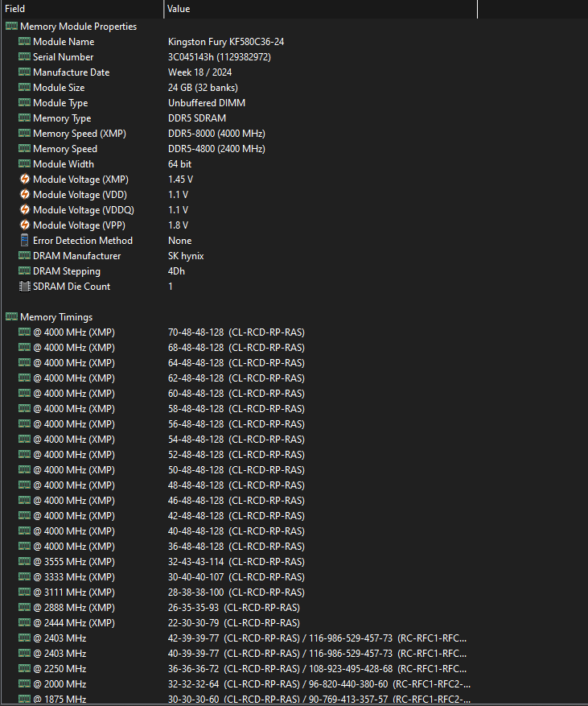Select value DDR5-8000 (4000 MHz)
588x706 pixels.
(x=216, y=134)
